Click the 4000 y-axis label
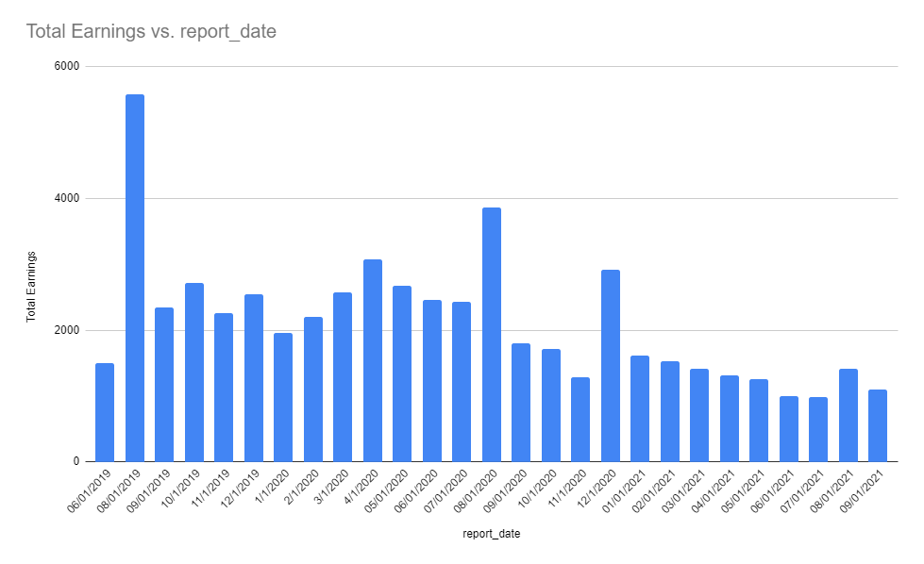The width and height of the screenshot is (924, 564). [67, 198]
